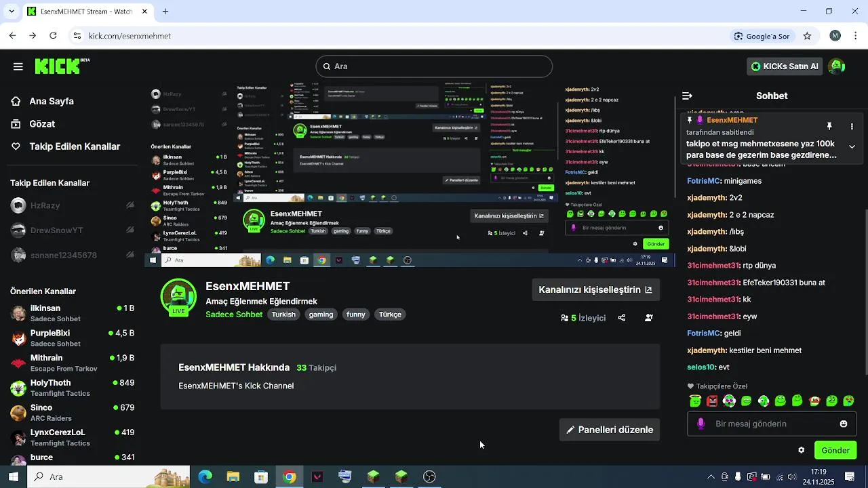
Task: Open Sinco recommended channel
Action: (73, 413)
